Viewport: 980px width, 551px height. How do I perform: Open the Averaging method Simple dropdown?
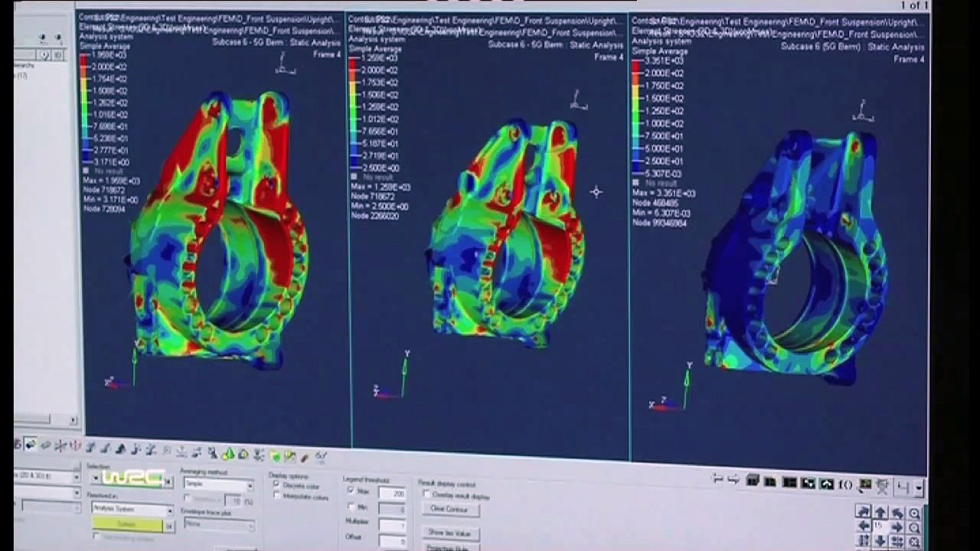(218, 484)
